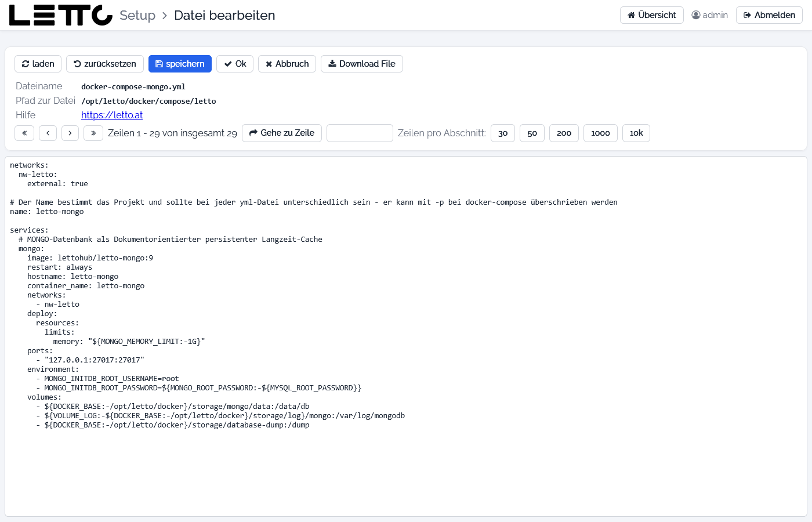Viewport: 812px width, 522px height.
Task: Confirm with the Ok button
Action: [x=235, y=64]
